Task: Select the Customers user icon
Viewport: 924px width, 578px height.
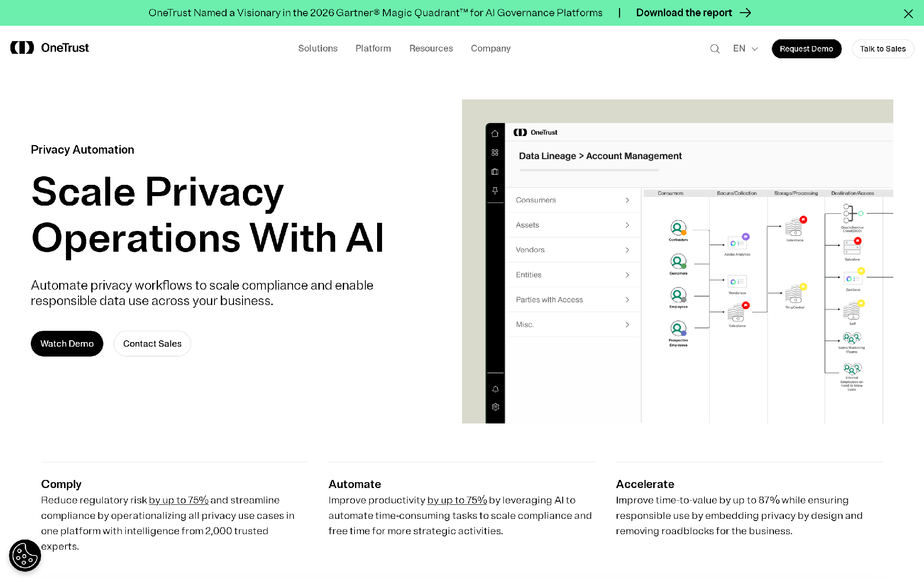Action: 678,261
